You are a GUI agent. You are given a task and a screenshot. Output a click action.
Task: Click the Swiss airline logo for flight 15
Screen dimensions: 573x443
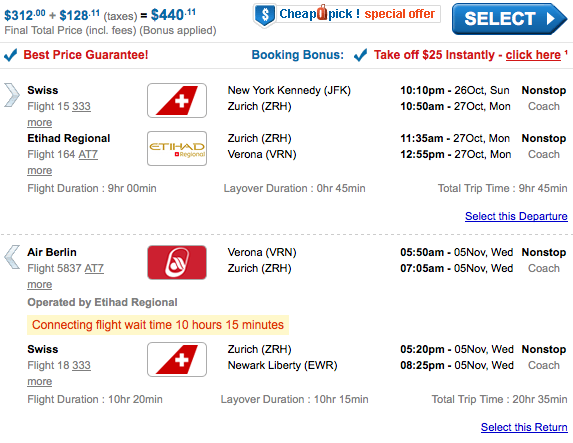coord(177,101)
